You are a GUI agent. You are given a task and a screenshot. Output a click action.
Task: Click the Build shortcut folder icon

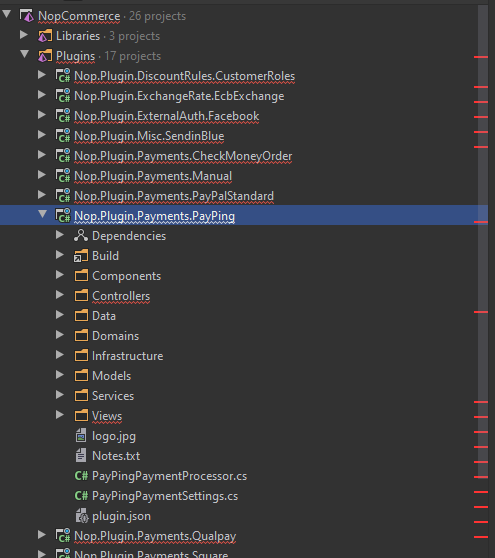(x=81, y=256)
